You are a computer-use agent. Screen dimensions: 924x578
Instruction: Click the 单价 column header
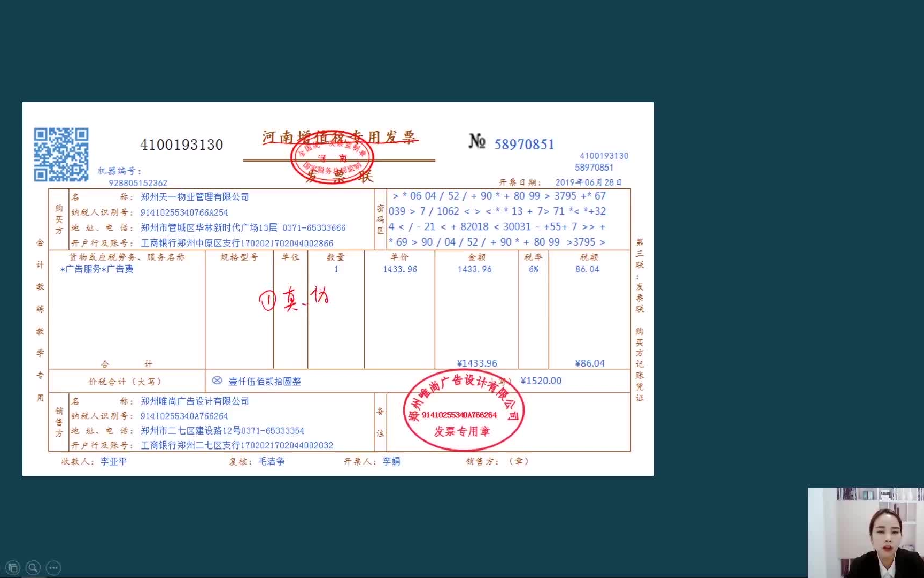[x=399, y=257]
